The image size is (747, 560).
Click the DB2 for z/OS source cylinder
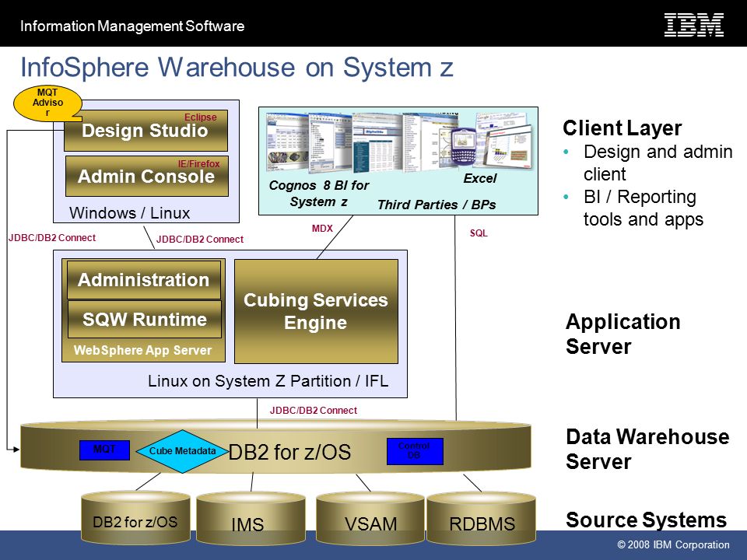[135, 518]
